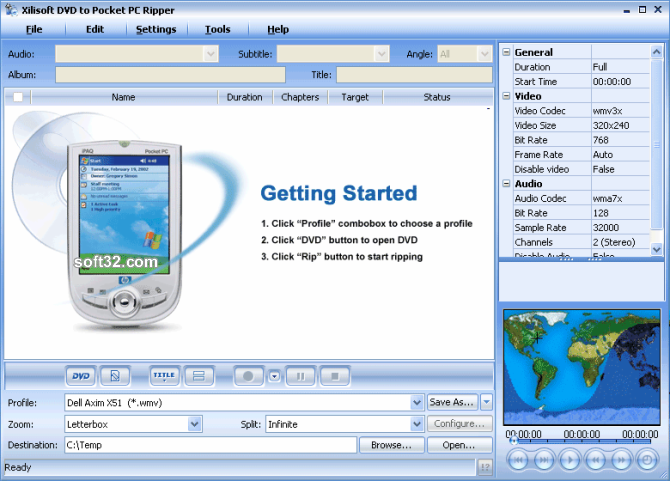This screenshot has width=670, height=481.
Task: Click the rewind button in preview player
Action: coord(596,460)
